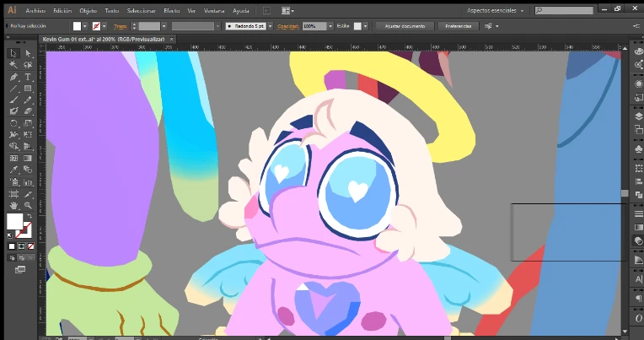This screenshot has width=644, height=340.
Task: Open the Layers panel icon
Action: (x=639, y=116)
